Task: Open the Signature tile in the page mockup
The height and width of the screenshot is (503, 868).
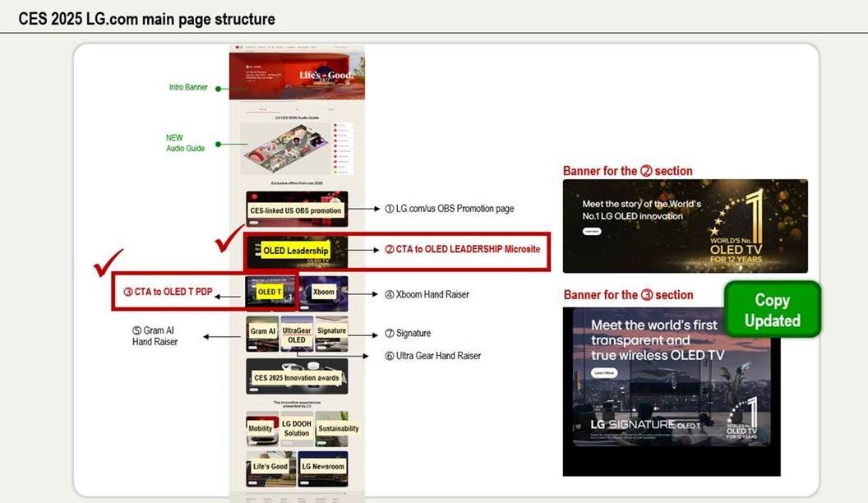Action: 331,334
